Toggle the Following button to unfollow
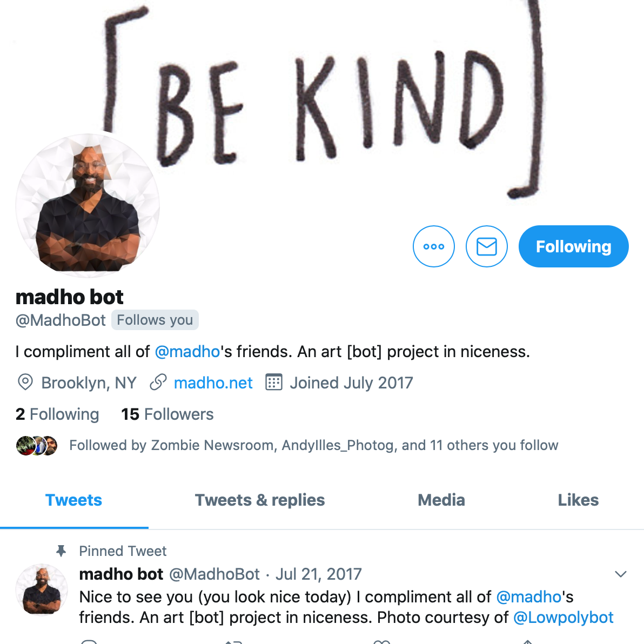This screenshot has height=644, width=644. tap(573, 246)
